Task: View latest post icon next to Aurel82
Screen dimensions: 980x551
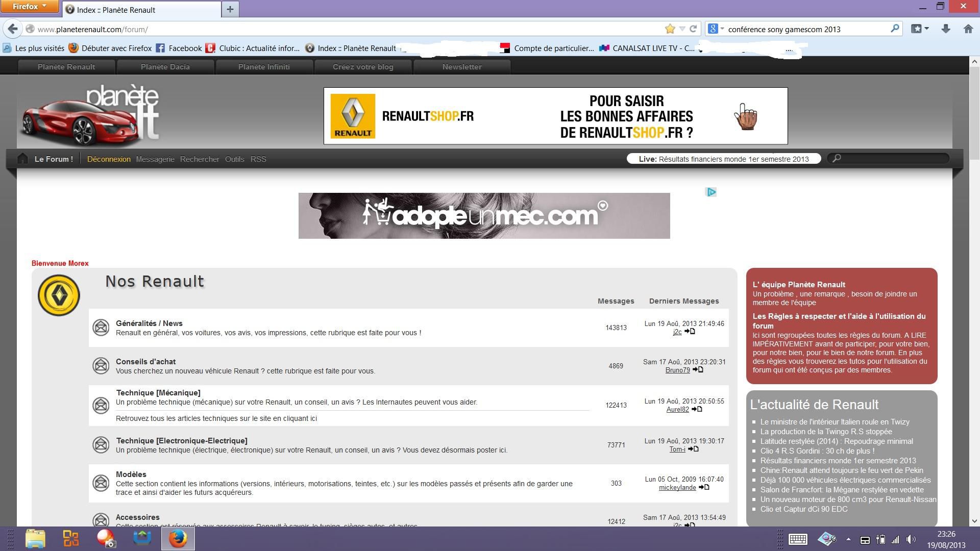Action: 697,409
